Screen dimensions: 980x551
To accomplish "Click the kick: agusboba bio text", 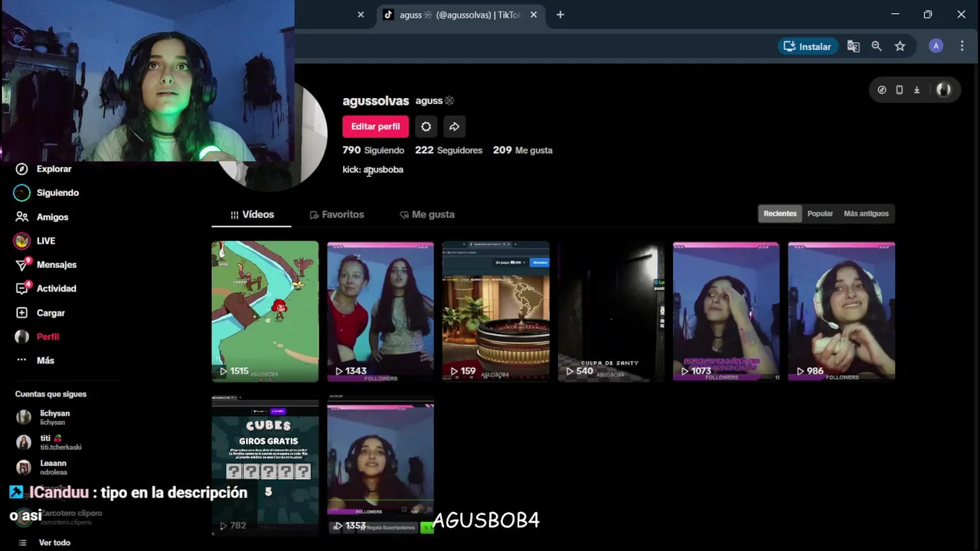I will point(373,170).
